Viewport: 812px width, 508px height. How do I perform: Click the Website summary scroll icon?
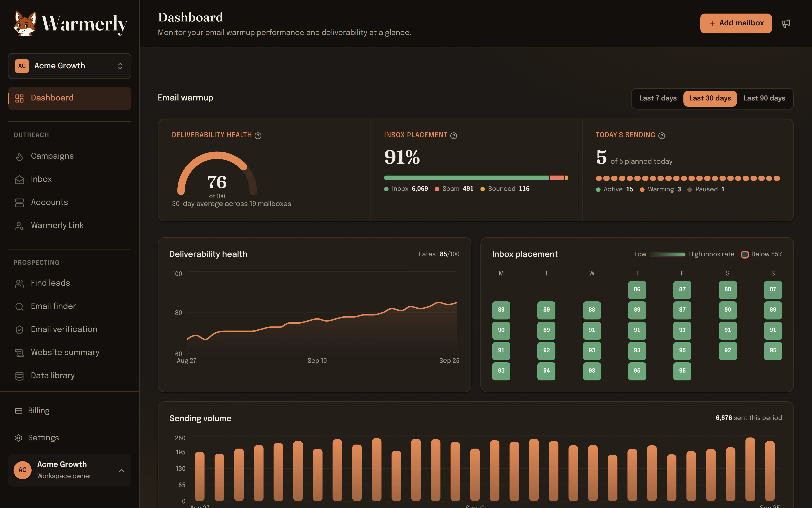pyautogui.click(x=20, y=353)
